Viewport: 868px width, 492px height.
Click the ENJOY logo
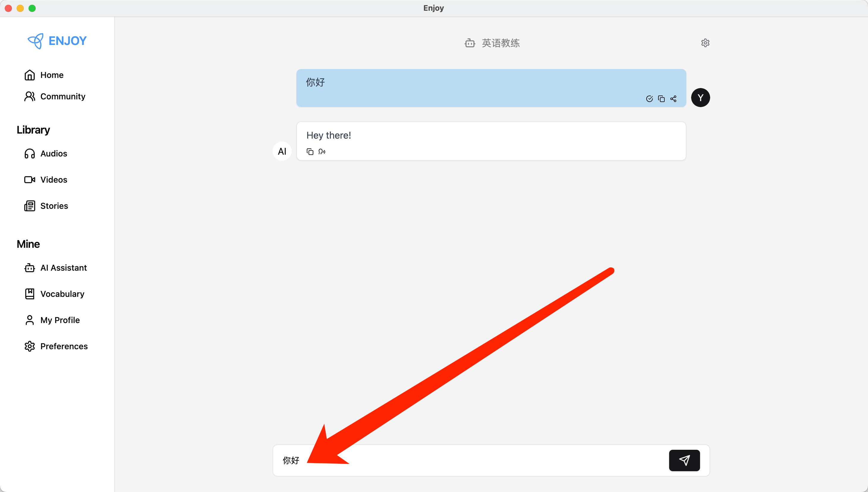pos(57,41)
